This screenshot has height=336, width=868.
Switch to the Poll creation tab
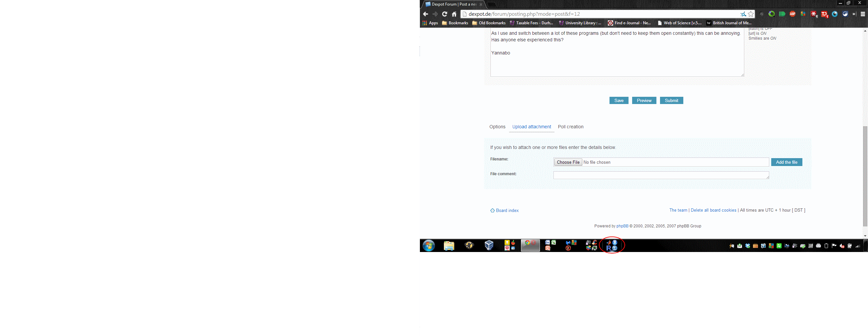click(x=570, y=127)
